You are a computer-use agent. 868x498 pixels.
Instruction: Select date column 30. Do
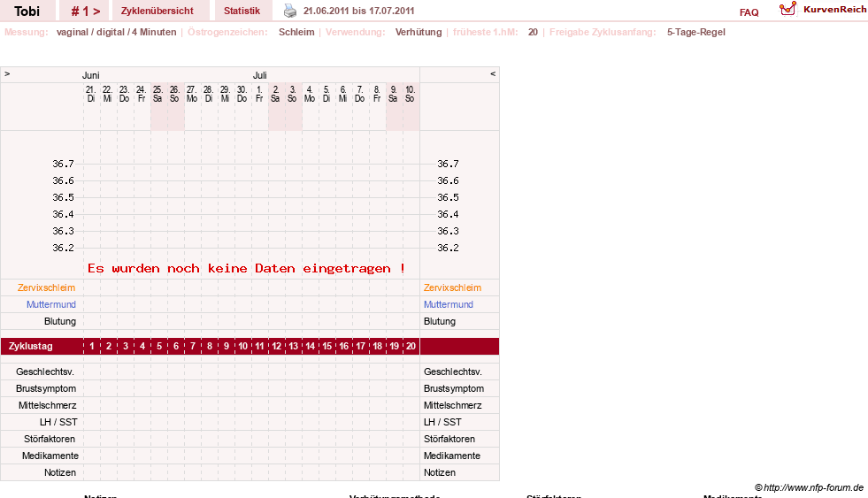point(242,94)
